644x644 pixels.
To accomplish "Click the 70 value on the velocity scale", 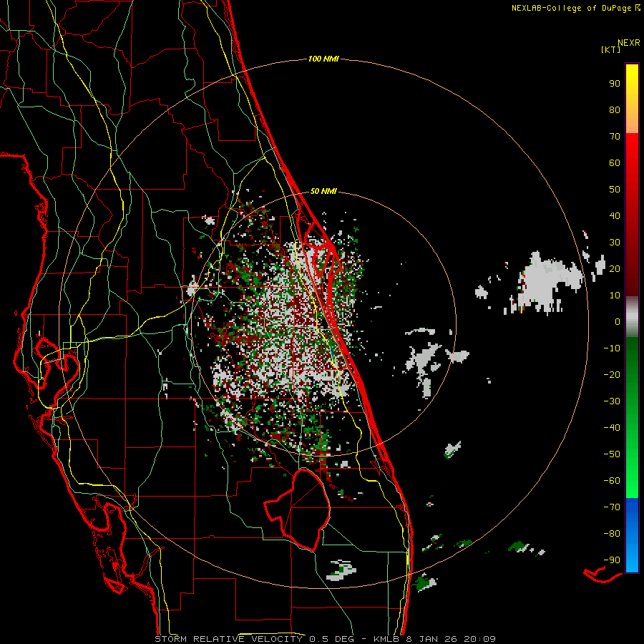I will tap(615, 137).
